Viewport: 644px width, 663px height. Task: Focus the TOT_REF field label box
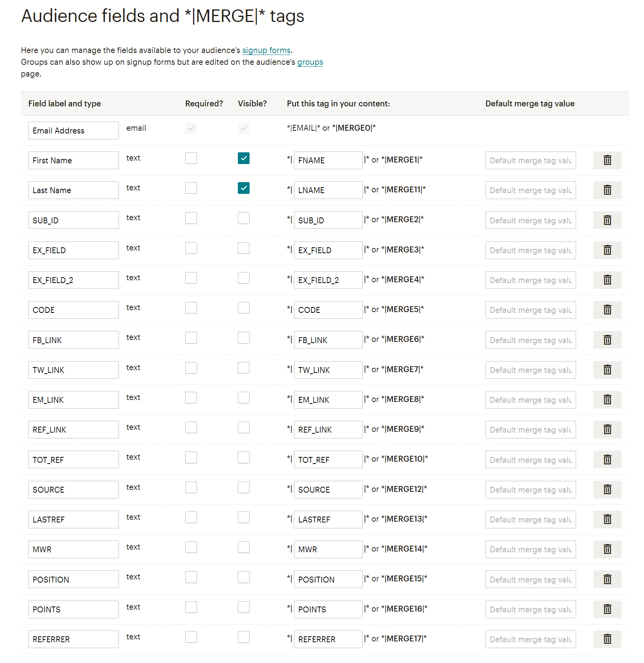73,460
